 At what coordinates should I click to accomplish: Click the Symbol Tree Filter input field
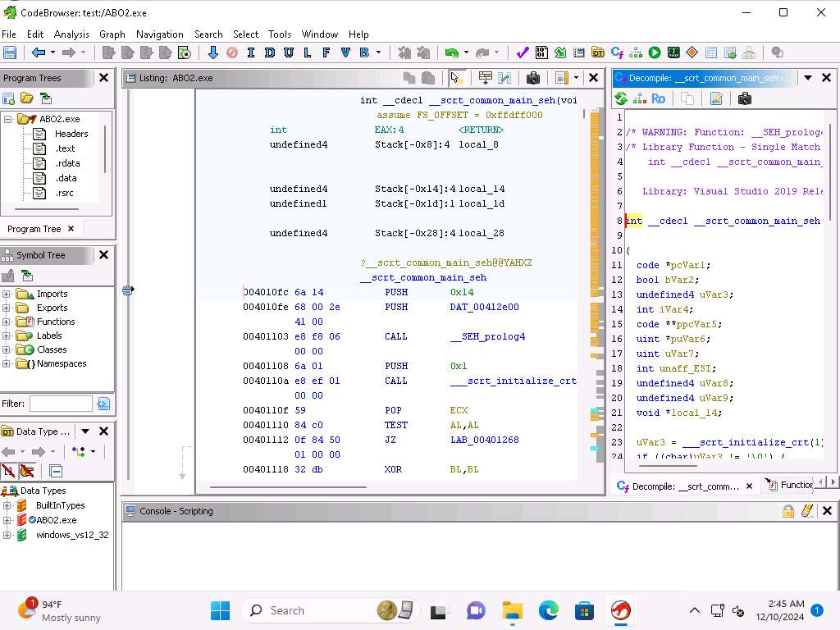[61, 404]
